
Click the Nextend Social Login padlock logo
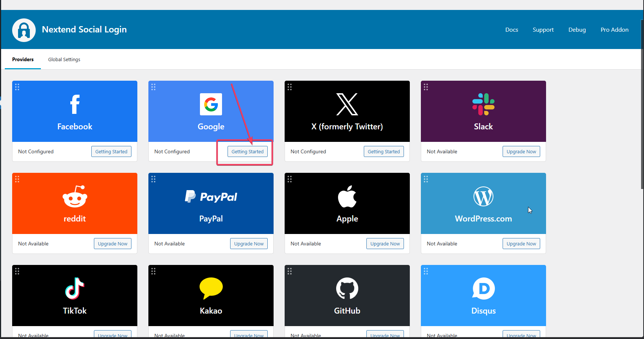[24, 30]
